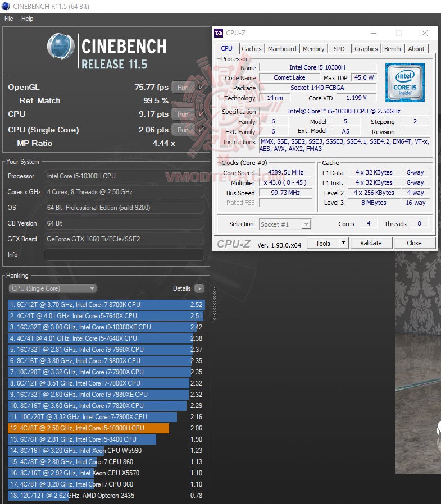Image resolution: width=441 pixels, height=504 pixels.
Task: Click the Bus Speed value 99.73 MHz
Action: click(x=285, y=193)
